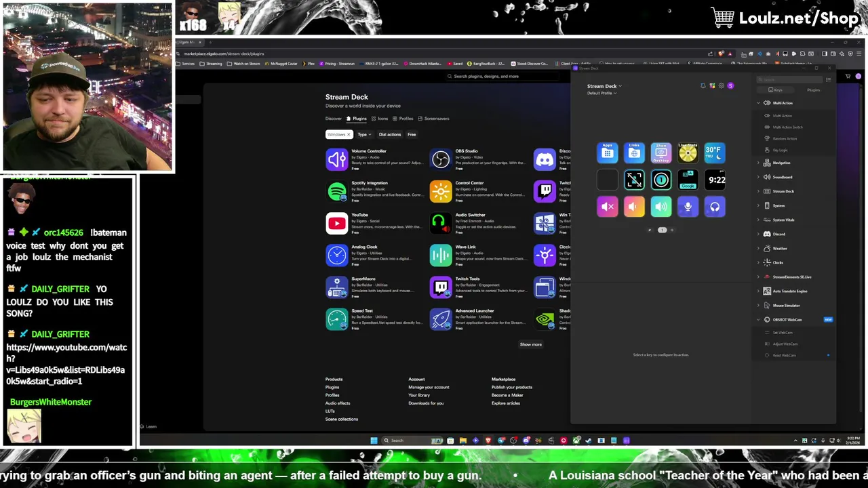868x488 pixels.
Task: Open the Windows Start button on taskbar
Action: pos(374,441)
